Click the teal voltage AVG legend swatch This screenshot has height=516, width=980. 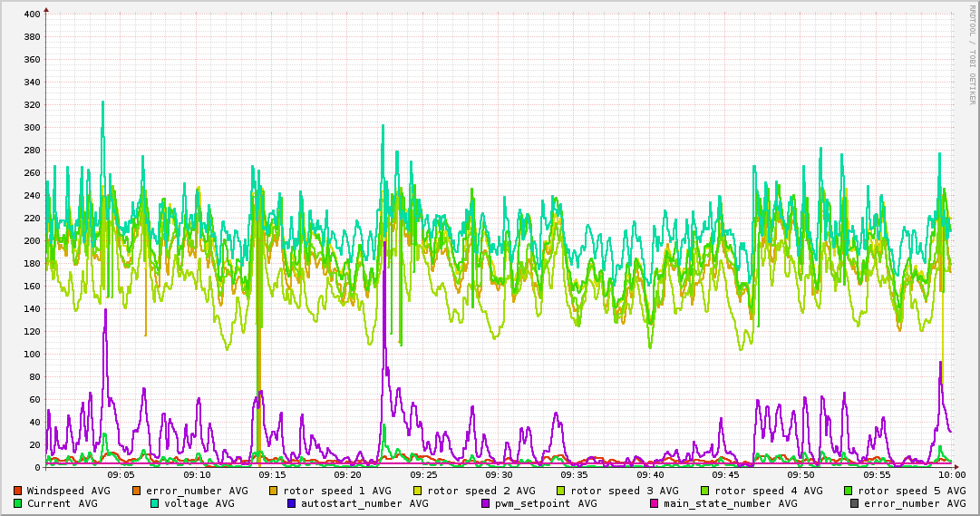(x=154, y=503)
